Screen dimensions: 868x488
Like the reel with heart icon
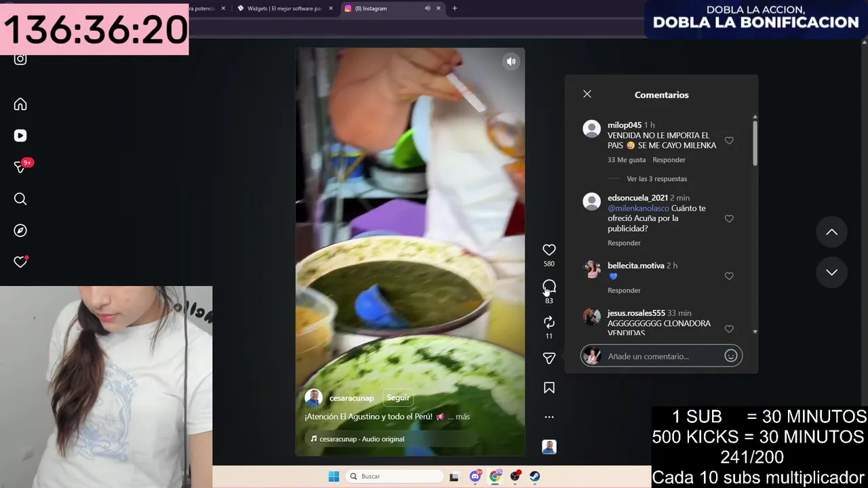[549, 250]
